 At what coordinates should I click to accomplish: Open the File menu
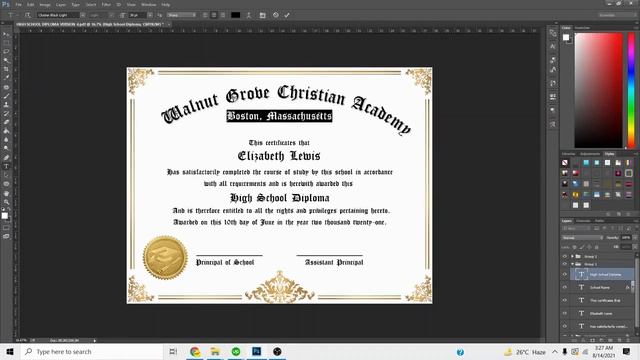coord(18,4)
